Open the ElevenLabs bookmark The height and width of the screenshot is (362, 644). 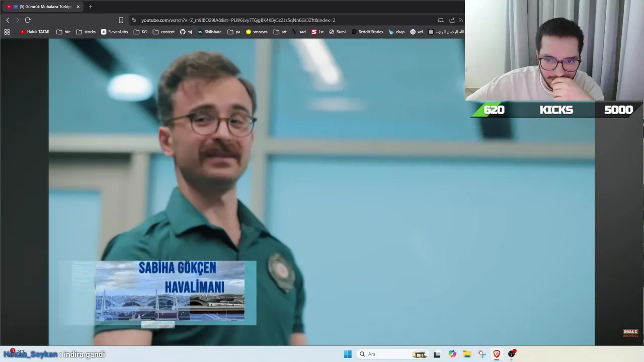coord(114,32)
